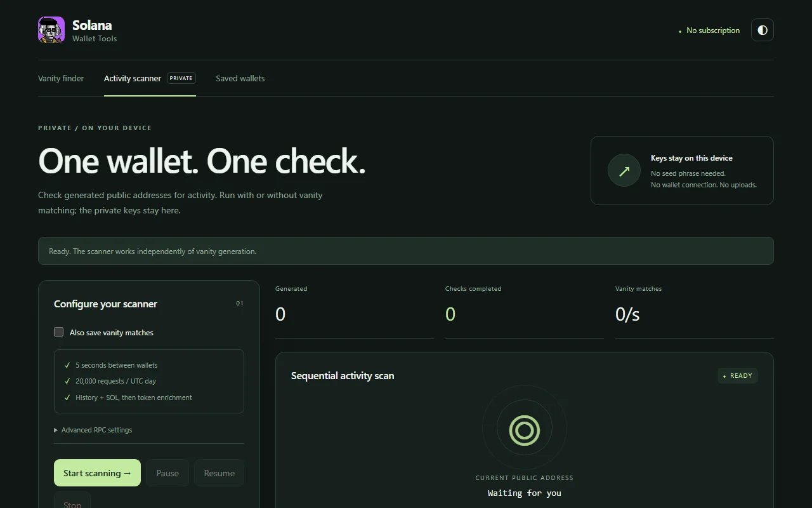Start scanning with the green button
The image size is (812, 508).
pos(97,473)
